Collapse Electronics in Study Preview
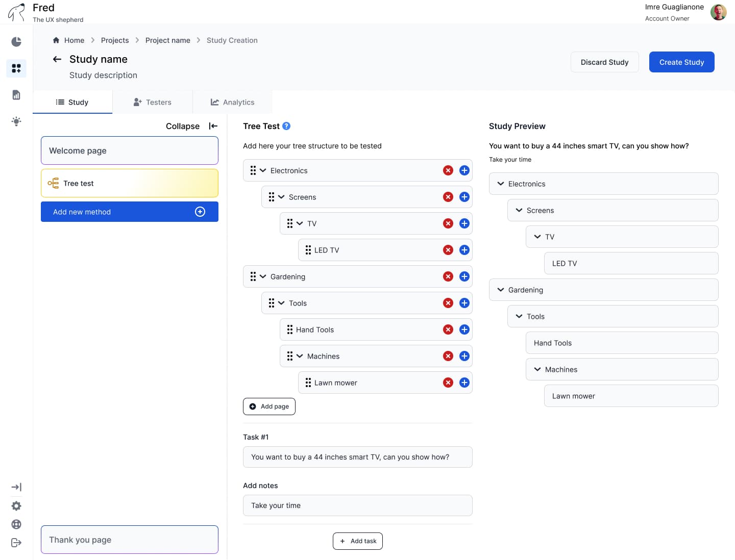Screen dimensions: 735x560 (x=501, y=184)
